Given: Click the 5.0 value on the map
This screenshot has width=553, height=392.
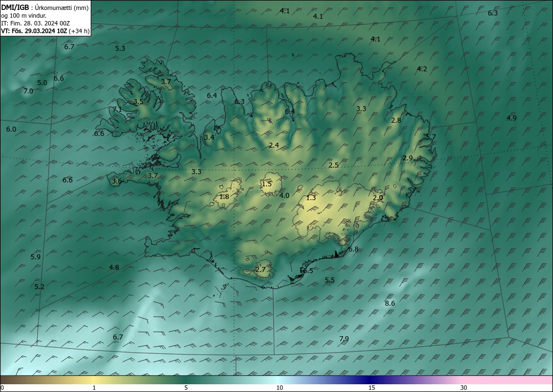Looking at the screenshot, I should (42, 83).
